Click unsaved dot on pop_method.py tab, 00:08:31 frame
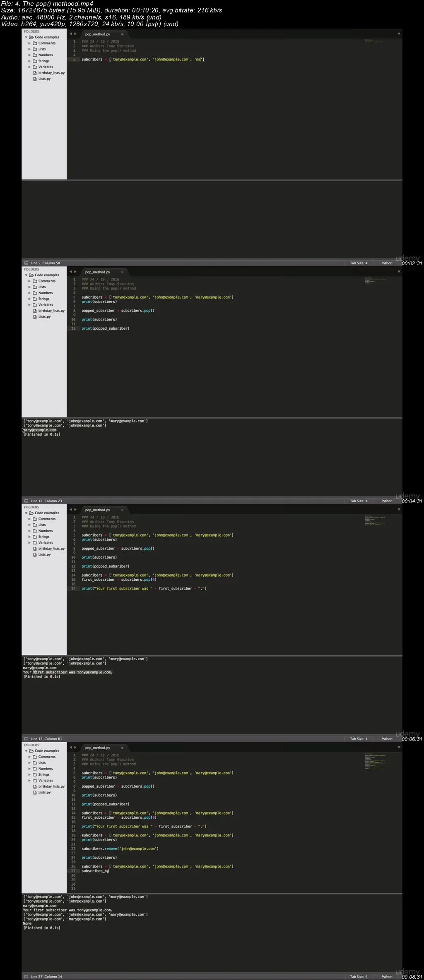 coord(122,748)
